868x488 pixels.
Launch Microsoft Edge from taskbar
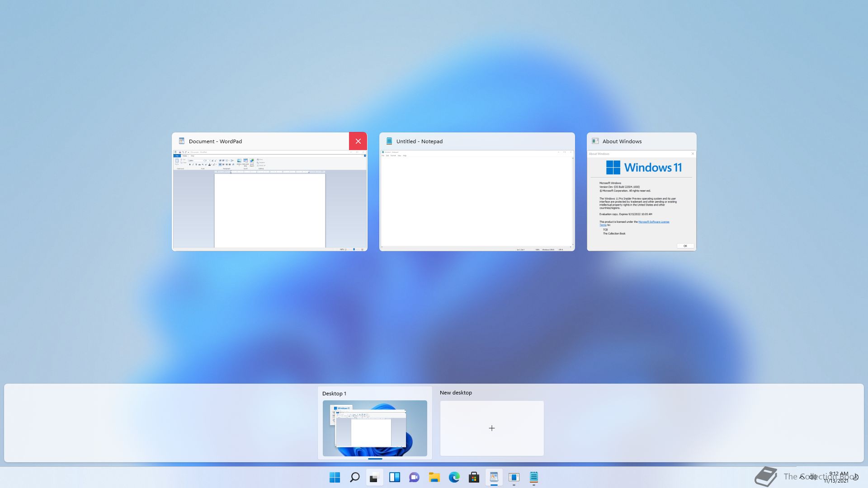coord(454,477)
